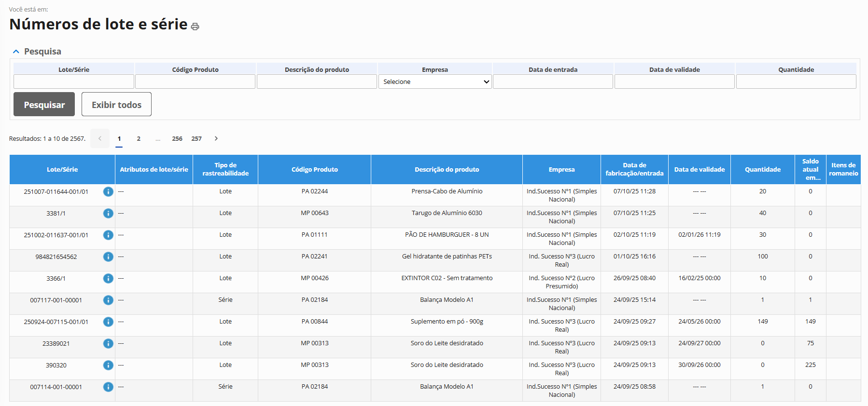868x406 pixels.
Task: Click the printer icon beside the page title
Action: [195, 27]
